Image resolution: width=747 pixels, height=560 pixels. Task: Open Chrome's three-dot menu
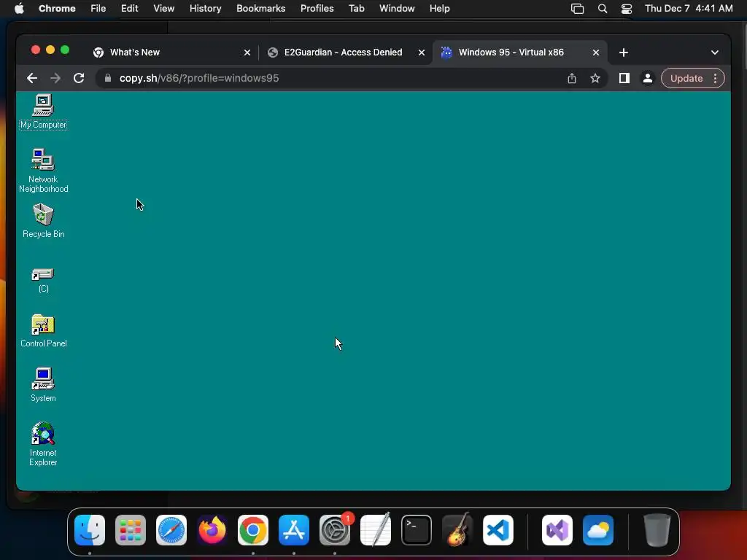coord(715,78)
